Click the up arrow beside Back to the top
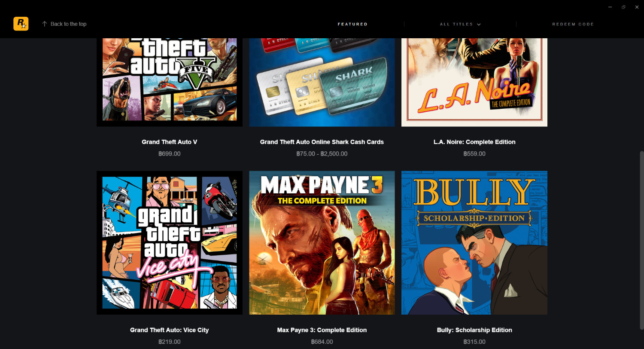The width and height of the screenshot is (644, 349). click(x=44, y=24)
